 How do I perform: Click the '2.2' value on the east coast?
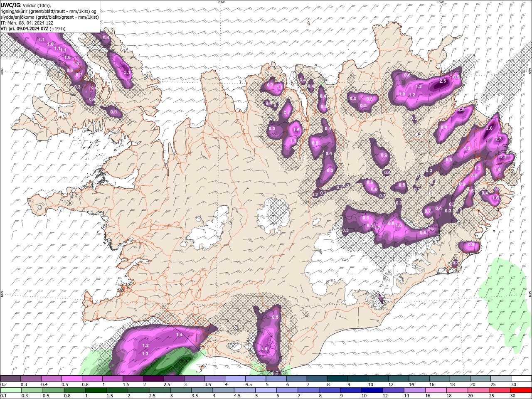click(503, 157)
